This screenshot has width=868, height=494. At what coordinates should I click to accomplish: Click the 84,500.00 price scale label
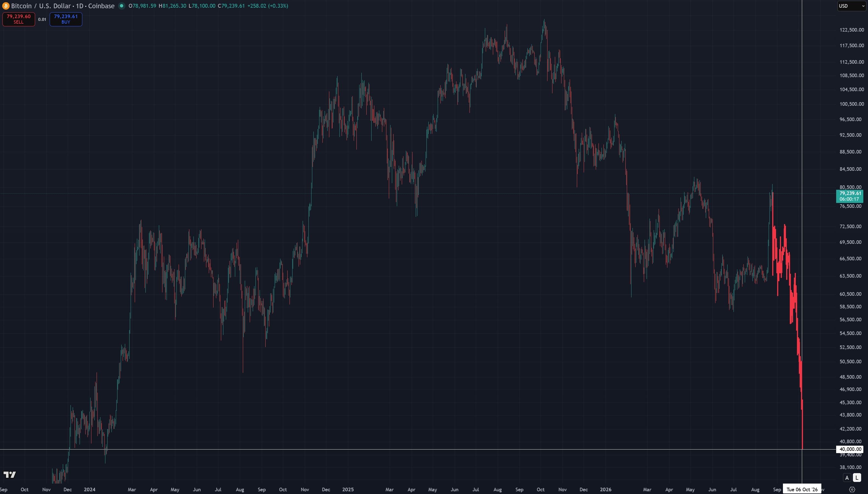click(x=850, y=169)
